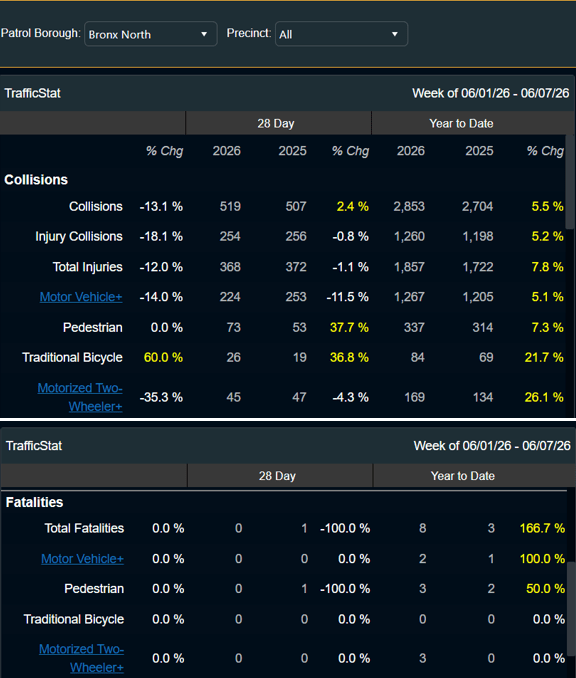Click the Precinct dropdown arrow

click(x=394, y=34)
